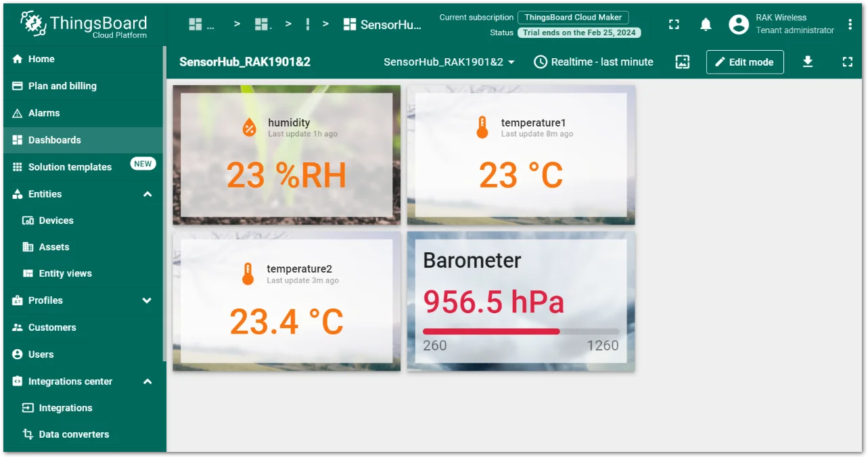Viewport: 868px width, 458px height.
Task: Click the Dashboards grid icon in sidebar
Action: pyautogui.click(x=18, y=140)
